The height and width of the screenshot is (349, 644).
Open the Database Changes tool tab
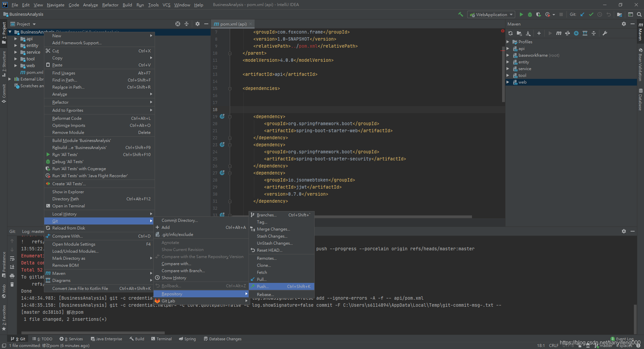pyautogui.click(x=223, y=339)
